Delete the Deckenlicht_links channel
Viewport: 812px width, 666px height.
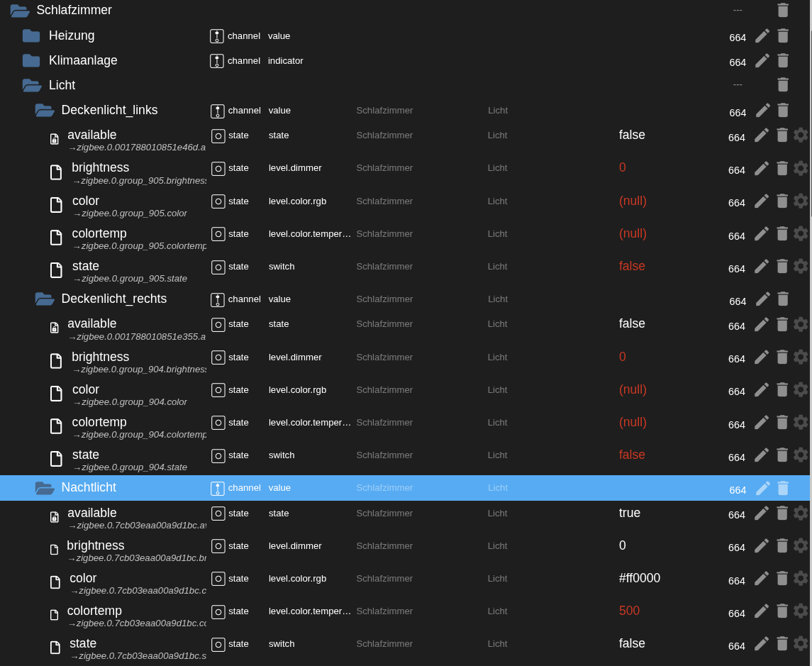coord(783,111)
